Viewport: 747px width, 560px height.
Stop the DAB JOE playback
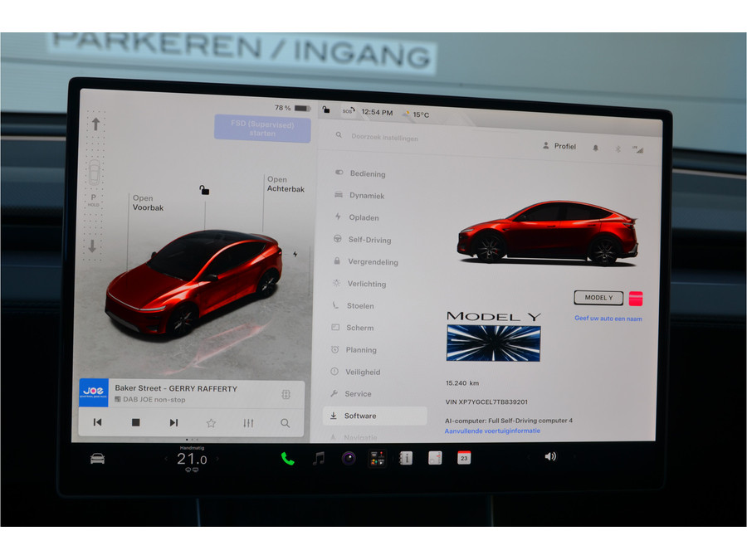point(136,422)
